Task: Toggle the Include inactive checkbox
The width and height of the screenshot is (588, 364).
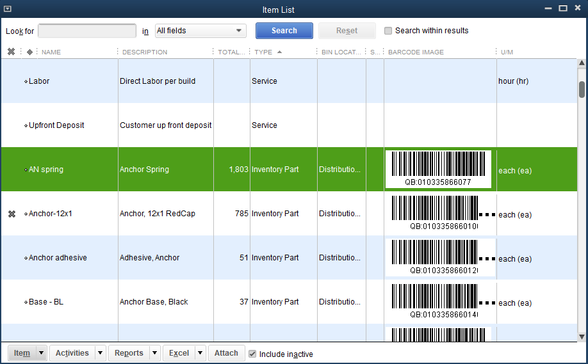Action: (252, 354)
